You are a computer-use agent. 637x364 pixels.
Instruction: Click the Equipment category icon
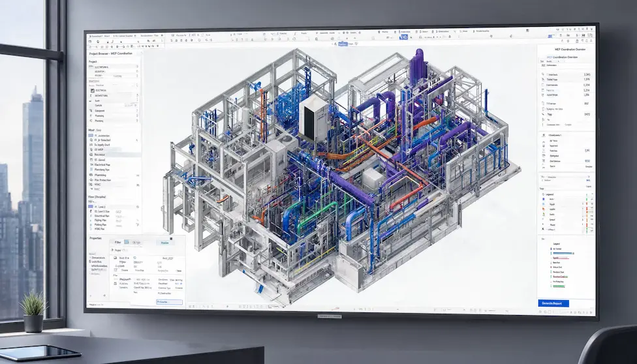coord(91,110)
